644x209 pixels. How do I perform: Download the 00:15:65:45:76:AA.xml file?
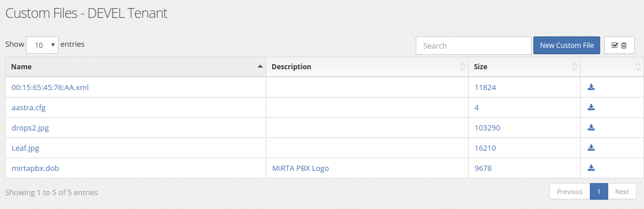pos(591,87)
